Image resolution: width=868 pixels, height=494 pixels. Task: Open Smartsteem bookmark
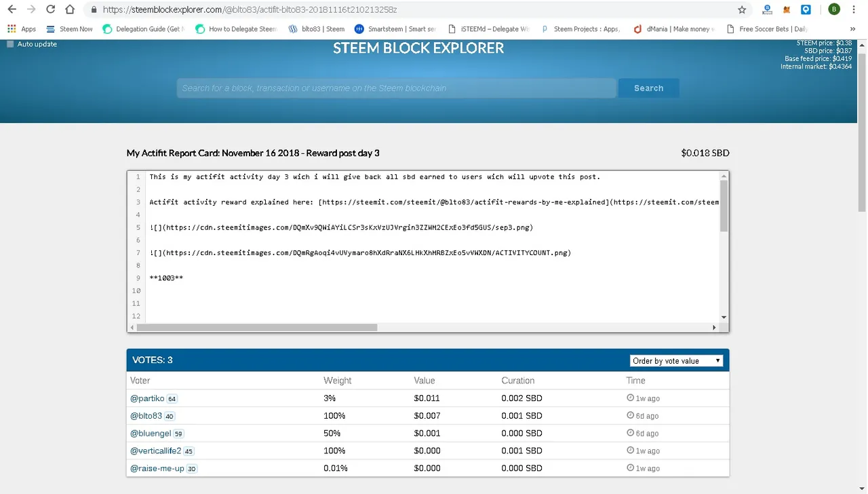(x=395, y=29)
